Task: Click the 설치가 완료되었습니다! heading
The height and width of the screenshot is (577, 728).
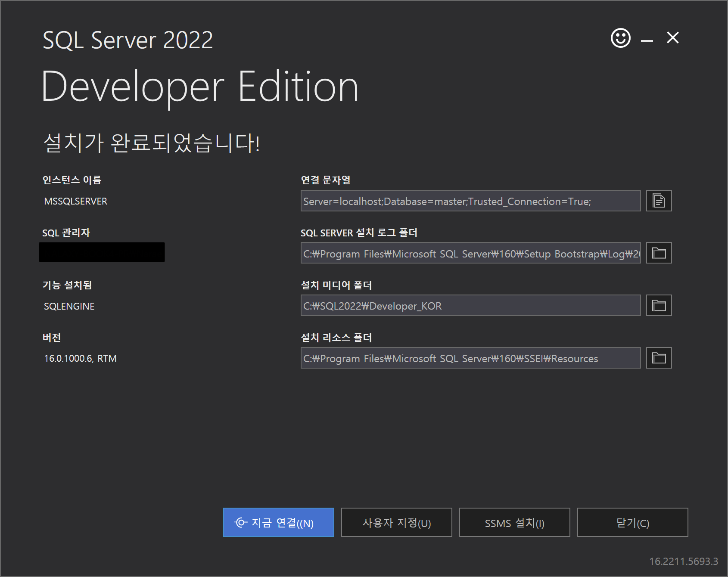Action: (152, 143)
